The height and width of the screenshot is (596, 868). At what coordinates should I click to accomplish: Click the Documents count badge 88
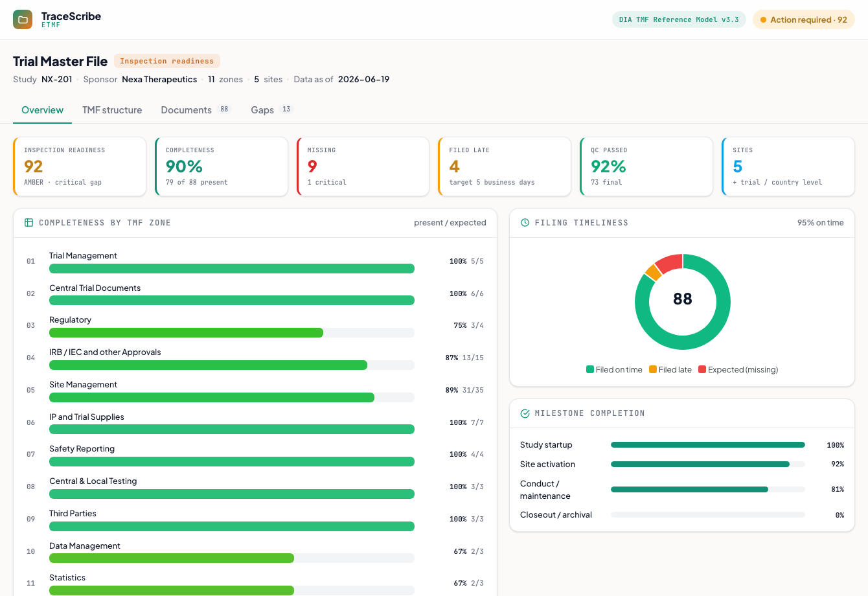(x=224, y=109)
